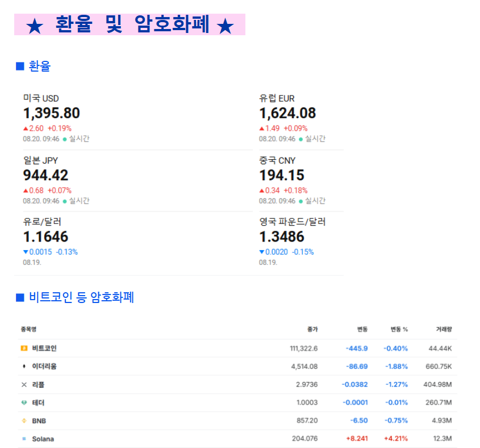Click Tether change value -0.0001
480x448 pixels.
tap(355, 403)
